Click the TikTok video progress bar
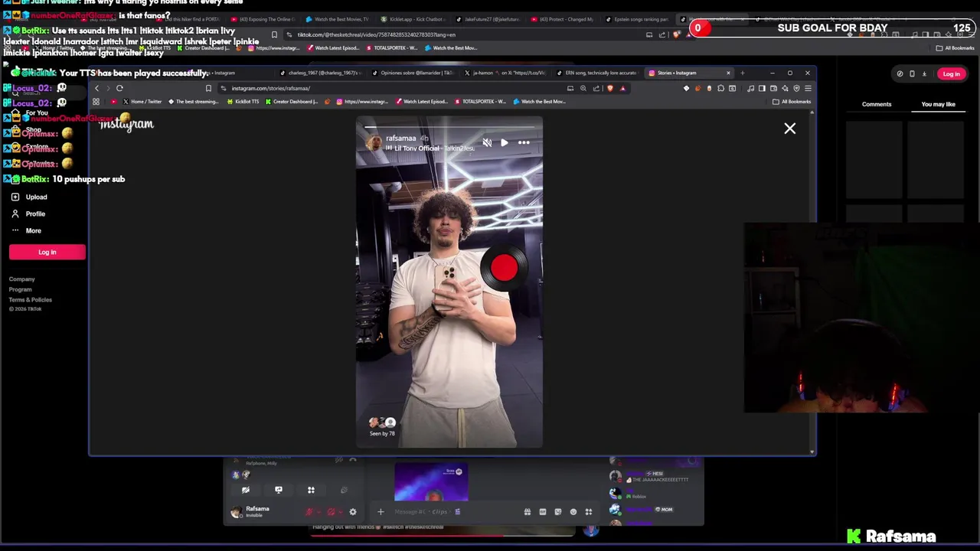 (444, 535)
